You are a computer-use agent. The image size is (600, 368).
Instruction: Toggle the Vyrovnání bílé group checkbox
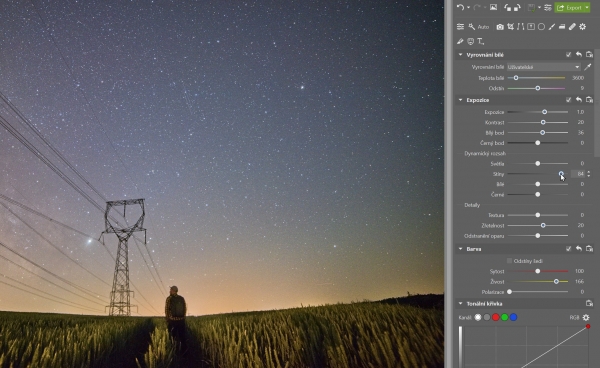[568, 55]
